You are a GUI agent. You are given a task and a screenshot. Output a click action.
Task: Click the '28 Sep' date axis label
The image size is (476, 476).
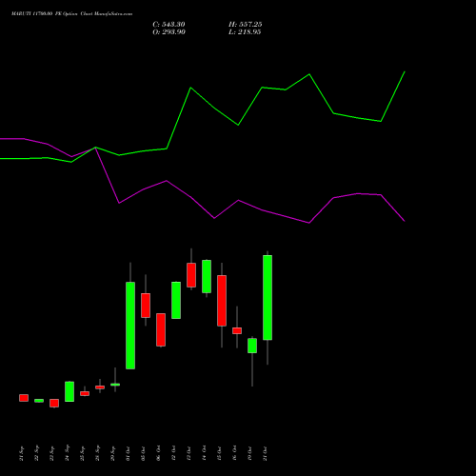(x=97, y=453)
